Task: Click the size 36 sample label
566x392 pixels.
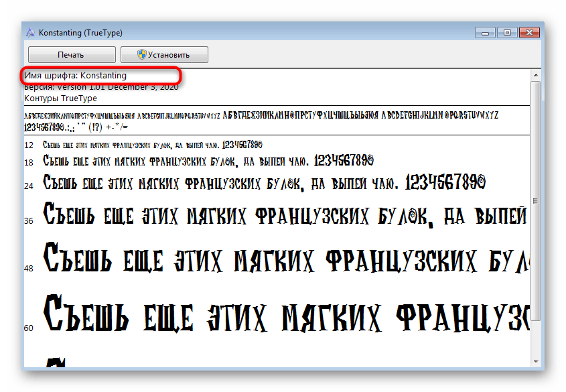Action: [x=29, y=221]
